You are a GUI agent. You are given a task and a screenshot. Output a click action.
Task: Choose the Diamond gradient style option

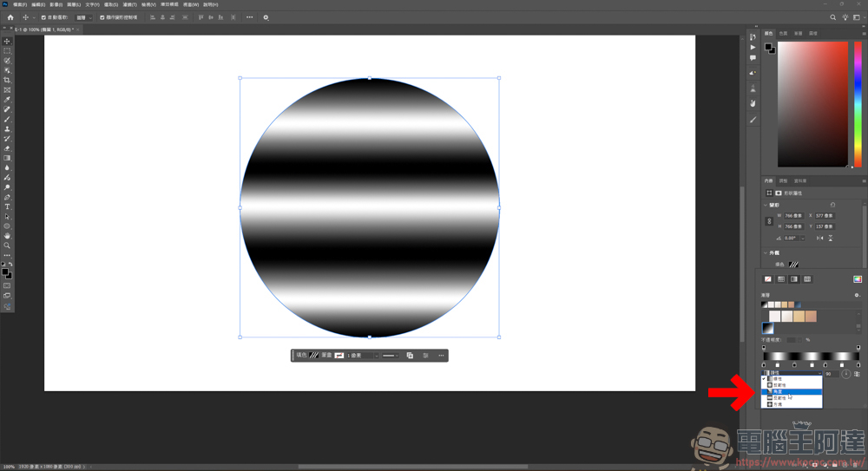click(x=792, y=404)
